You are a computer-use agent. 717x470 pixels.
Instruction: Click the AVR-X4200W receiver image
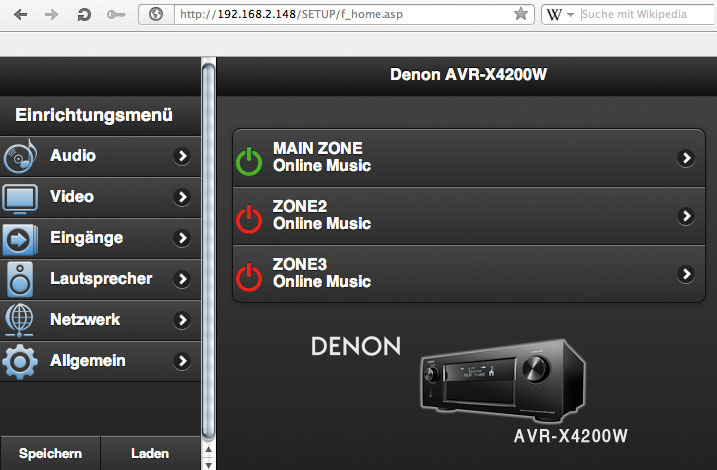(503, 380)
